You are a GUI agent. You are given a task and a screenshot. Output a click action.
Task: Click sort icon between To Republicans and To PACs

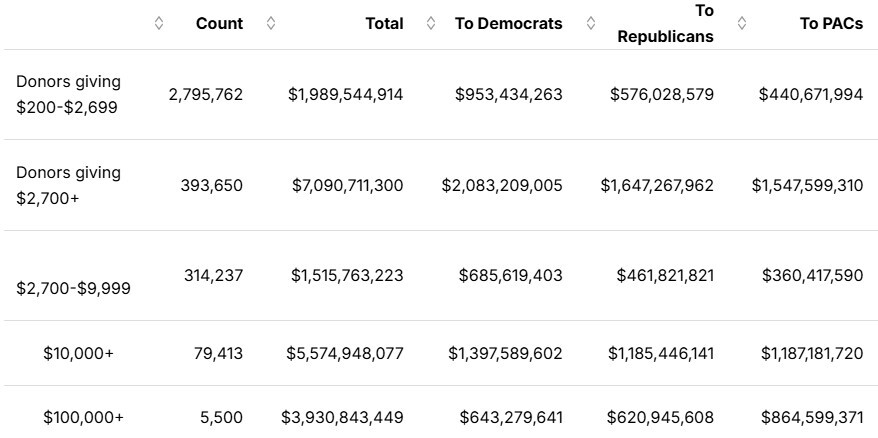click(x=741, y=23)
